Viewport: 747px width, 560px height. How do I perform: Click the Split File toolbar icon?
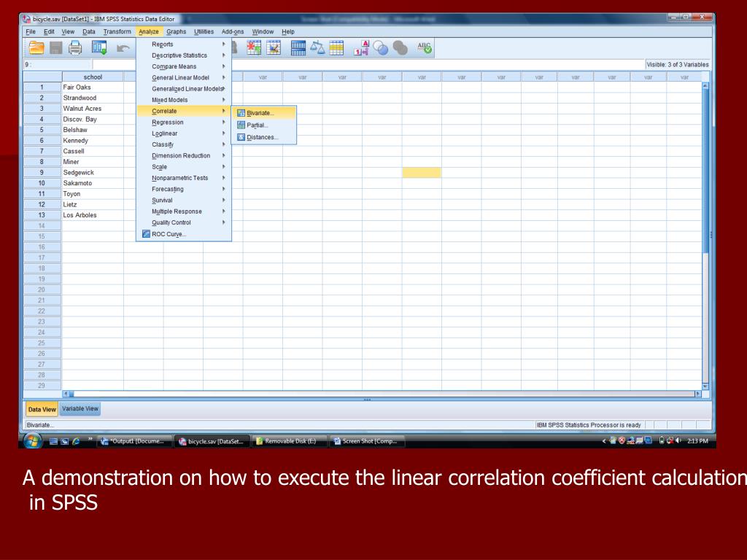click(298, 47)
